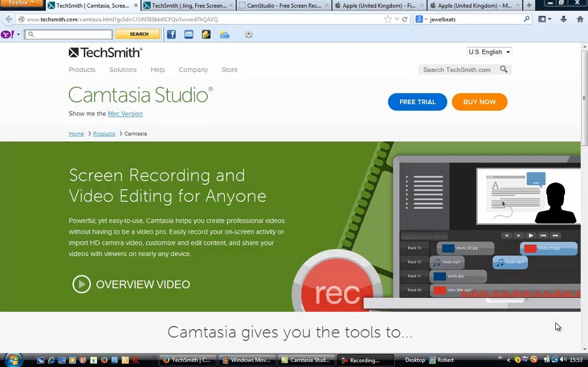
Task: Open the Company menu
Action: pyautogui.click(x=193, y=70)
